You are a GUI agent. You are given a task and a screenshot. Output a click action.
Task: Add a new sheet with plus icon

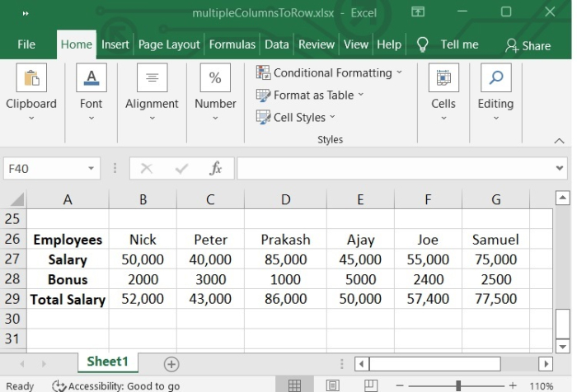coord(171,364)
